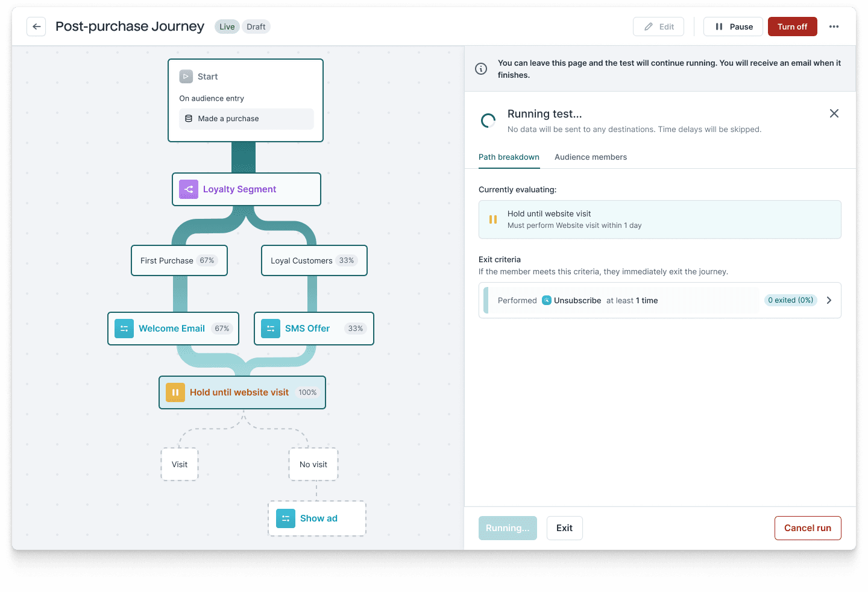Click the Start node play icon
The height and width of the screenshot is (592, 868).
click(186, 77)
